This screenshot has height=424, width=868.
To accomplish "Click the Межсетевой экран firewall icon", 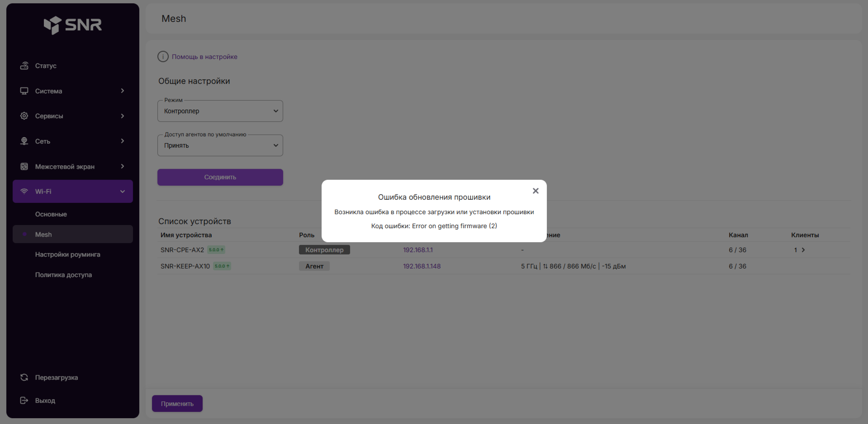I will 24,166.
